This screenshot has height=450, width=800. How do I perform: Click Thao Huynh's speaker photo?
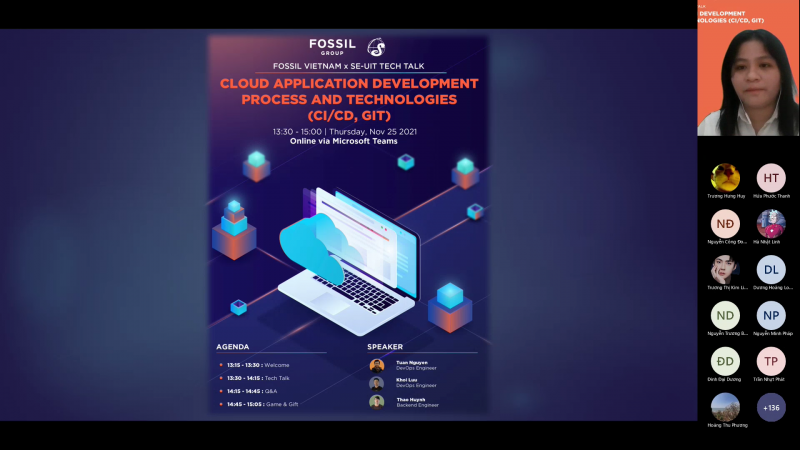click(377, 401)
